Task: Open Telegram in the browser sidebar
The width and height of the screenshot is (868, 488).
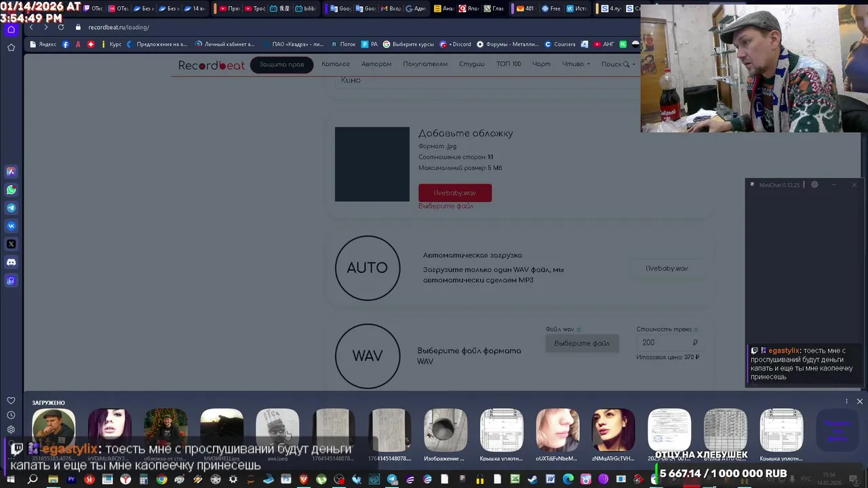Action: [11, 208]
